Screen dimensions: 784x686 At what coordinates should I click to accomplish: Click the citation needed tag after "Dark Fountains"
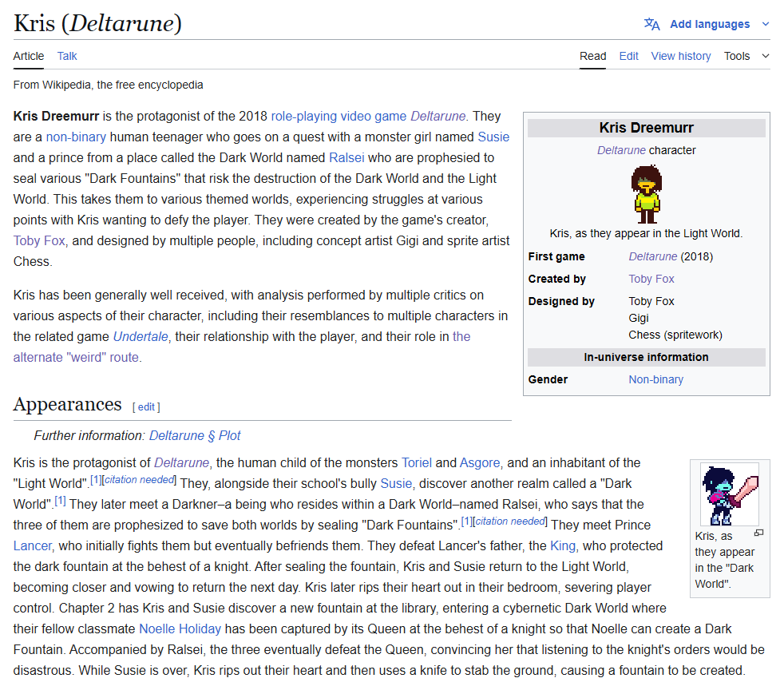(510, 521)
